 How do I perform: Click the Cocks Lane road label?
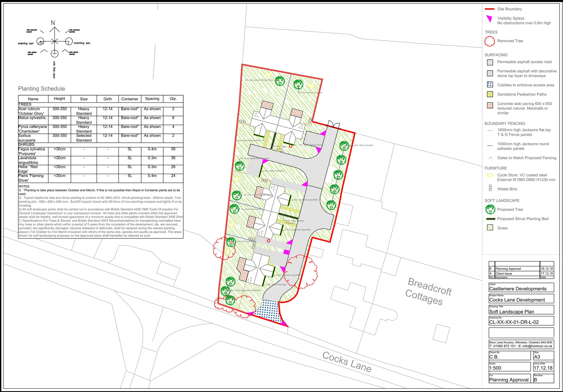pos(347,362)
